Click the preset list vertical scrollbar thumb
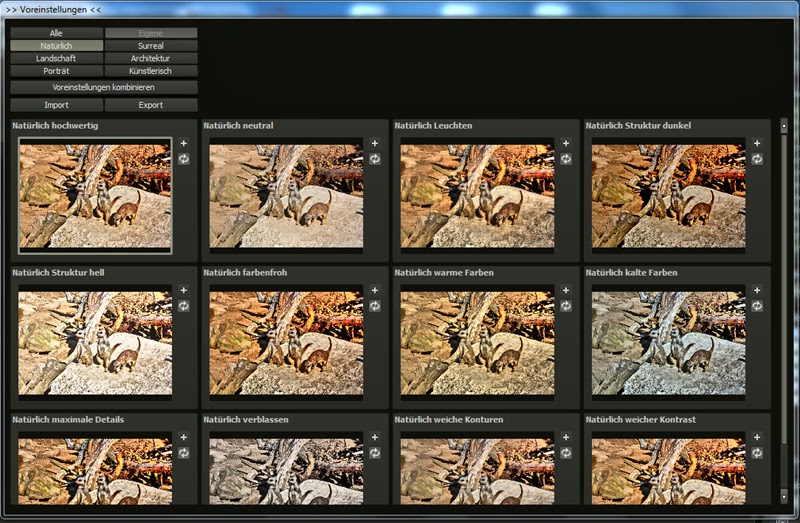The width and height of the screenshot is (800, 523). [x=784, y=288]
